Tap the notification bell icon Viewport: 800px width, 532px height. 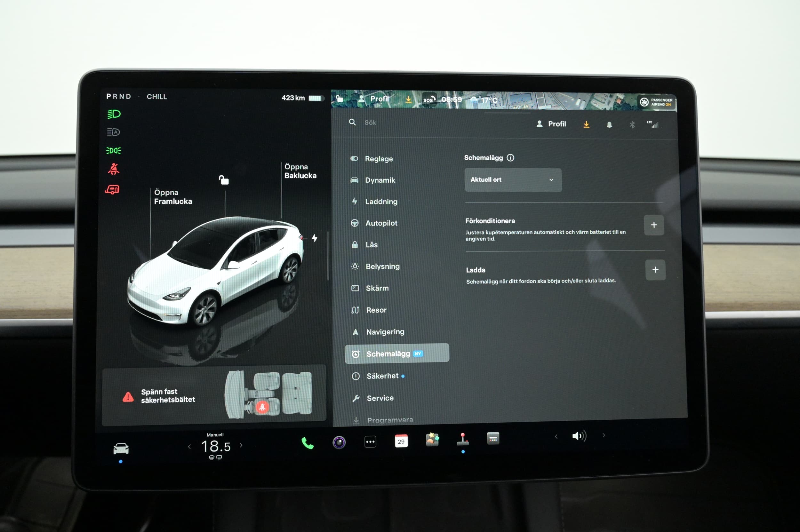(609, 125)
